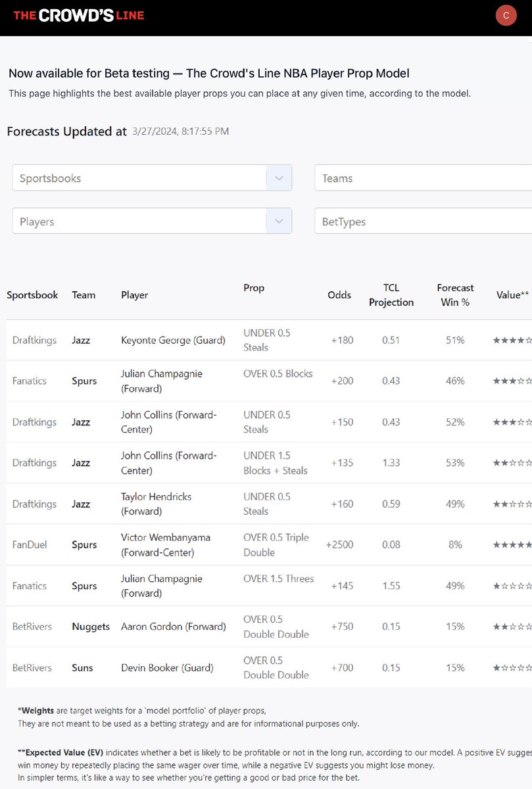Image resolution: width=532 pixels, height=789 pixels.
Task: Click the +2500 odds cell
Action: [x=340, y=545]
